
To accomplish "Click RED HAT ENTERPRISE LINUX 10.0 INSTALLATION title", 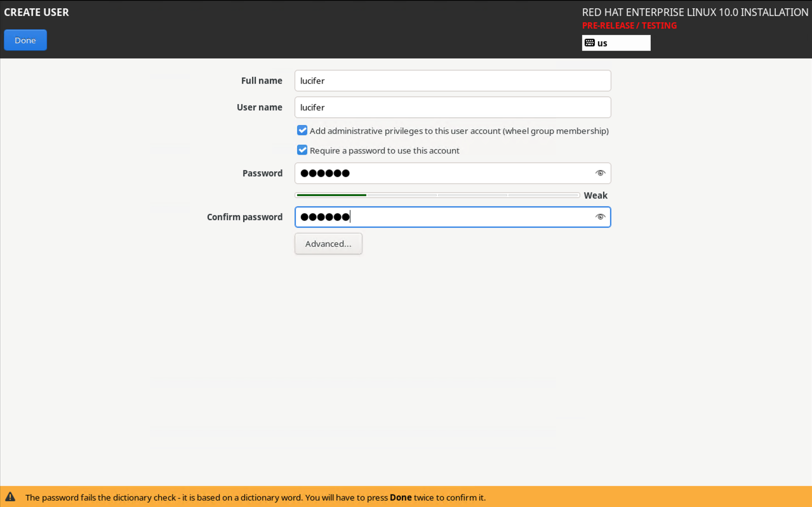I will click(x=695, y=12).
